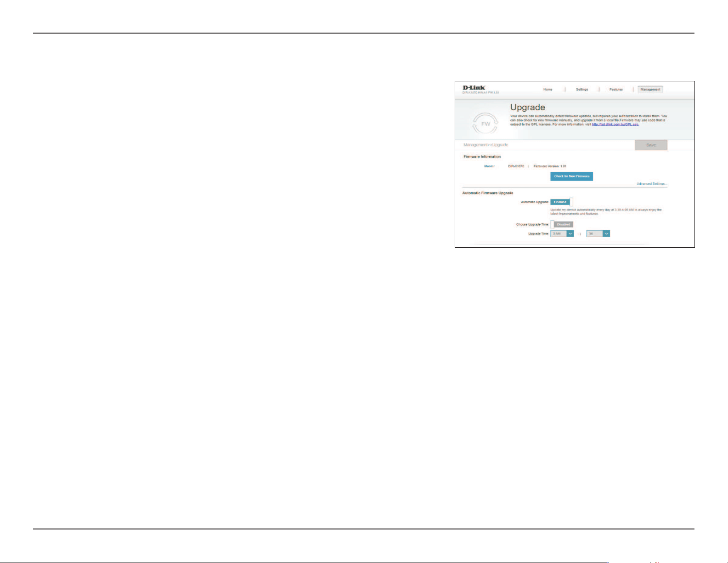Click the DIR-X1870 model name text

click(x=516, y=166)
